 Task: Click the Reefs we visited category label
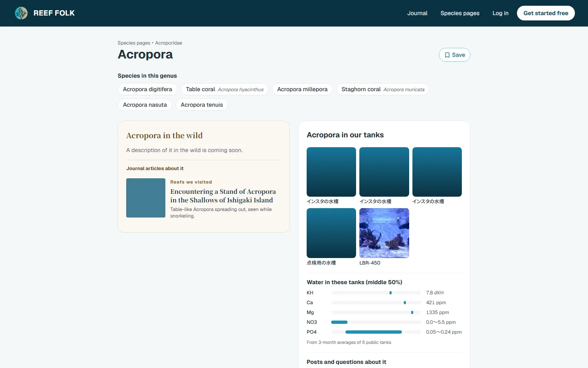tap(191, 182)
